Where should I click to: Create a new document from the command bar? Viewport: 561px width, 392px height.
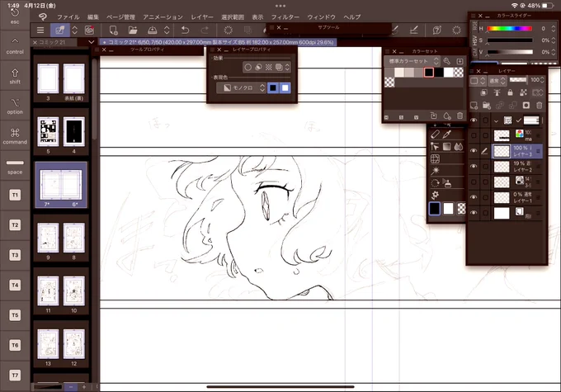click(x=113, y=31)
